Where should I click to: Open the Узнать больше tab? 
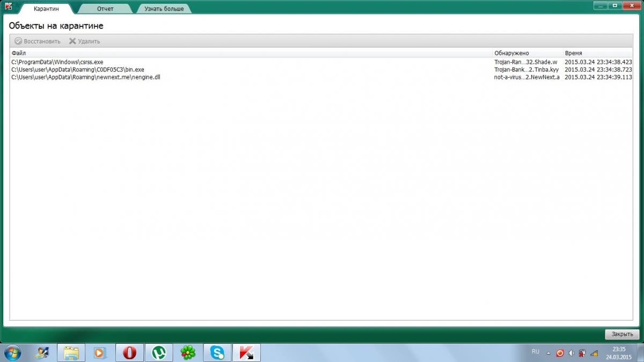click(x=164, y=9)
